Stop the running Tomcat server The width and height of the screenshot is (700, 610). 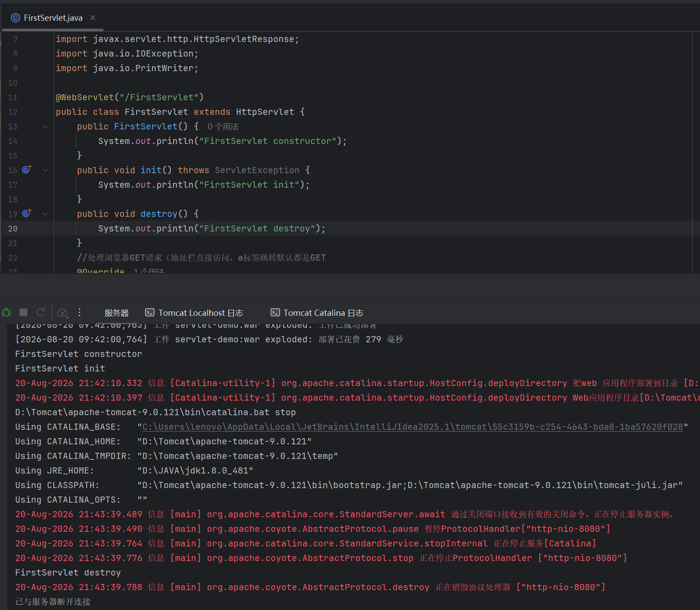point(23,312)
